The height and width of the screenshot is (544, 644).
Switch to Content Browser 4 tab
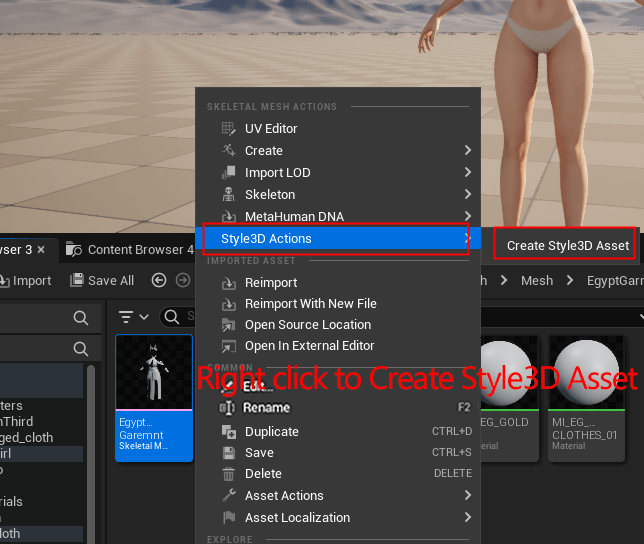(129, 250)
